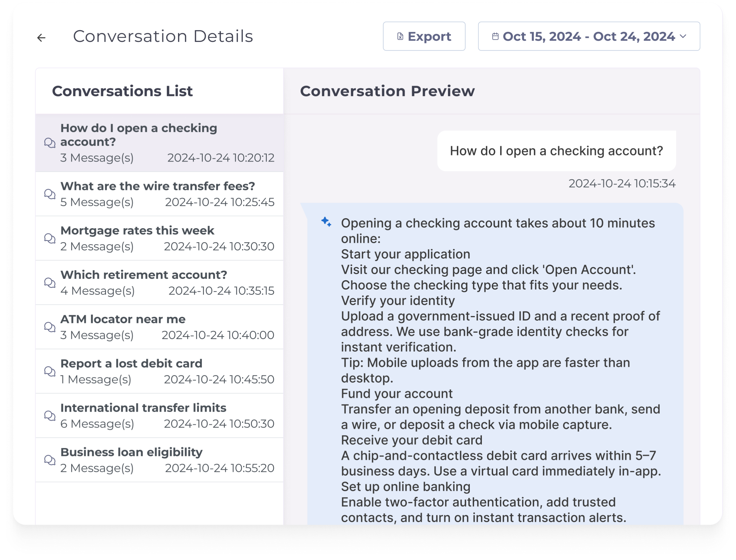Click the user question message bubble
736x560 pixels.
pos(556,151)
